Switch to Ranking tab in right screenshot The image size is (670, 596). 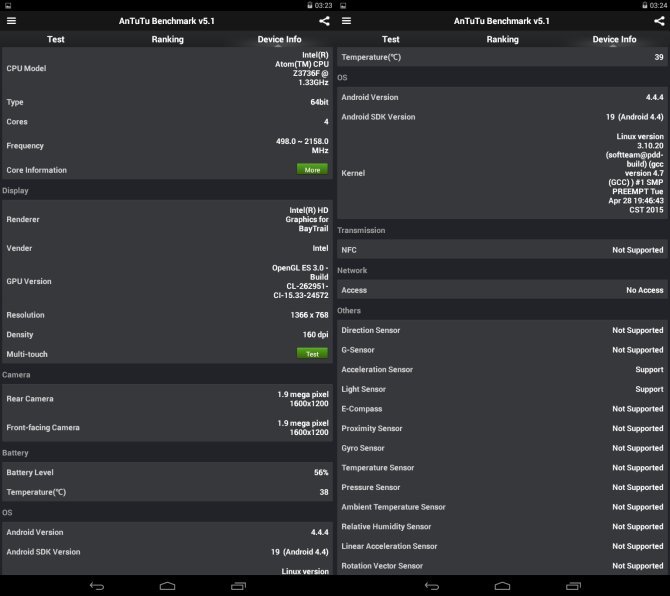point(502,39)
